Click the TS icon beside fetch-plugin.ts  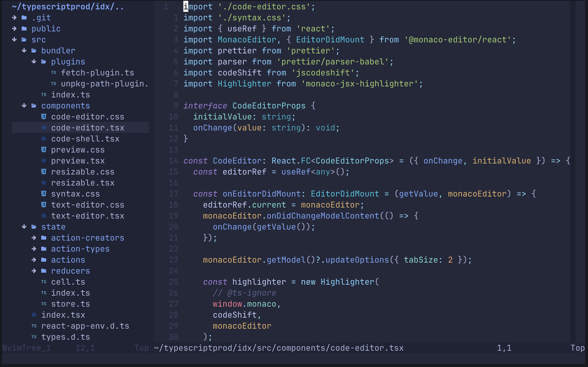(53, 73)
